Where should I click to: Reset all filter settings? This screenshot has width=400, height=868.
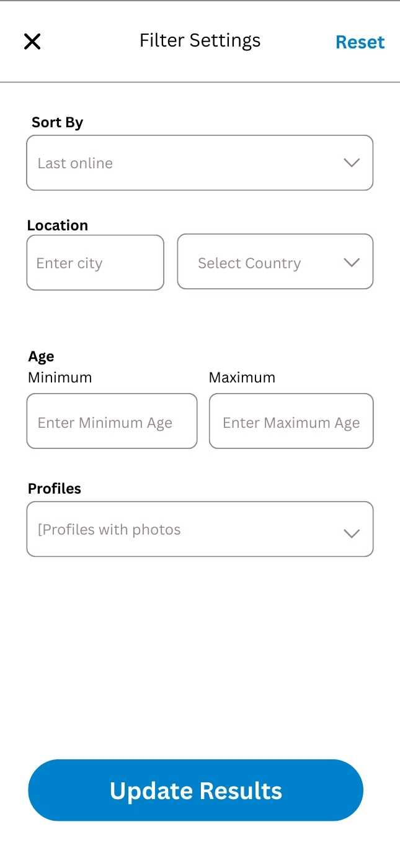pos(360,42)
